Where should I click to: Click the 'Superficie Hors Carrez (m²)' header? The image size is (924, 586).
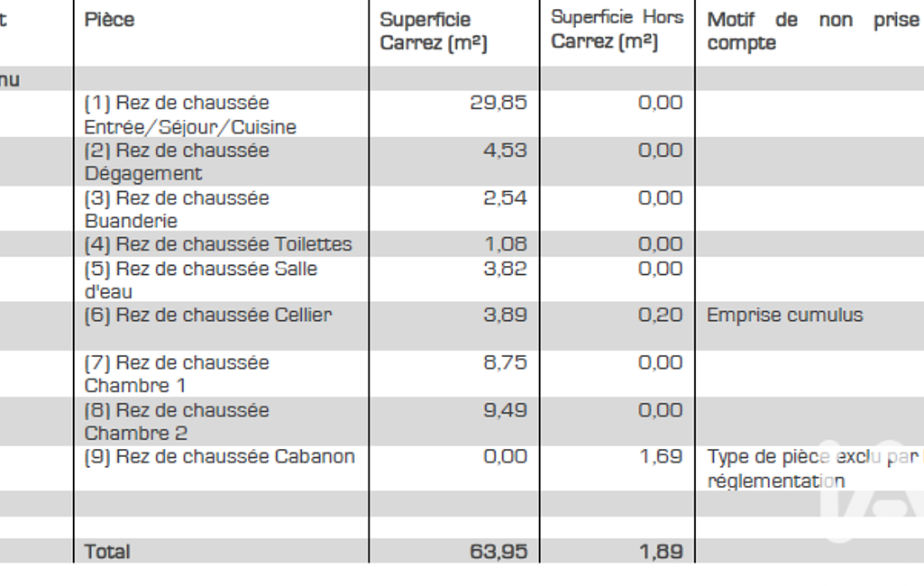617,30
